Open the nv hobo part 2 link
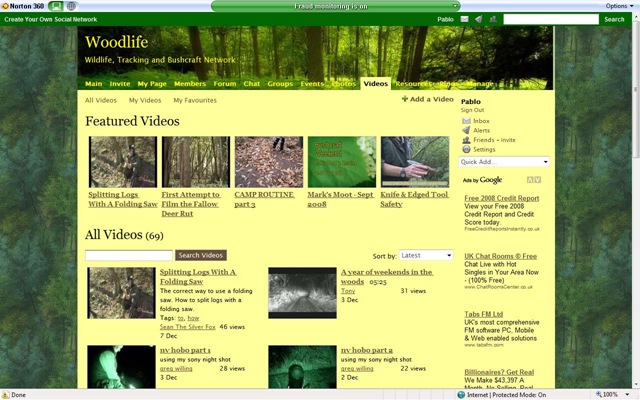Image resolution: width=640 pixels, height=400 pixels. click(367, 350)
